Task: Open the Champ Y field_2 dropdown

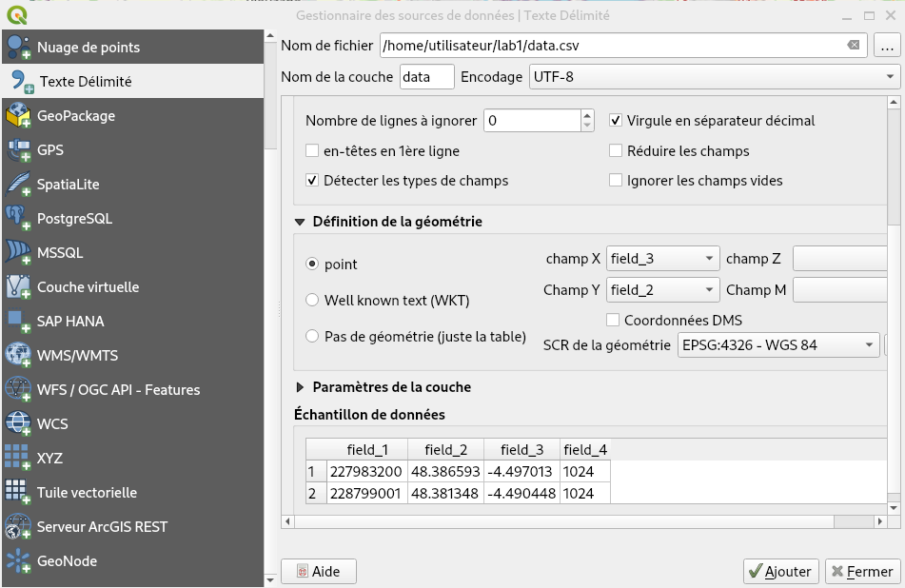Action: click(662, 289)
